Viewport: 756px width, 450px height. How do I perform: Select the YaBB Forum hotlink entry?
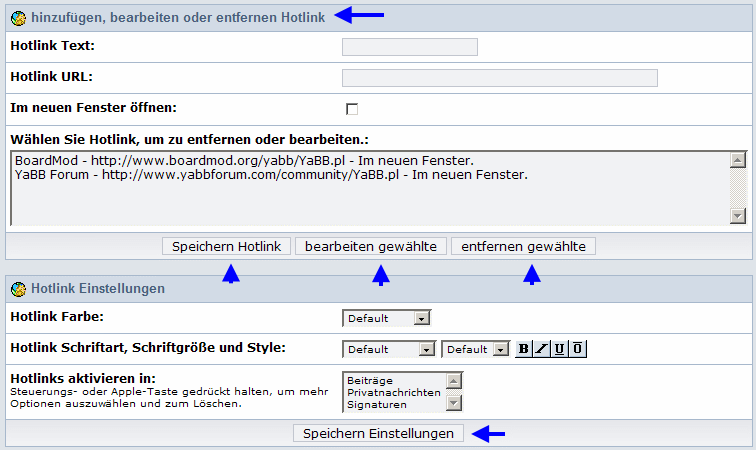pyautogui.click(x=270, y=175)
